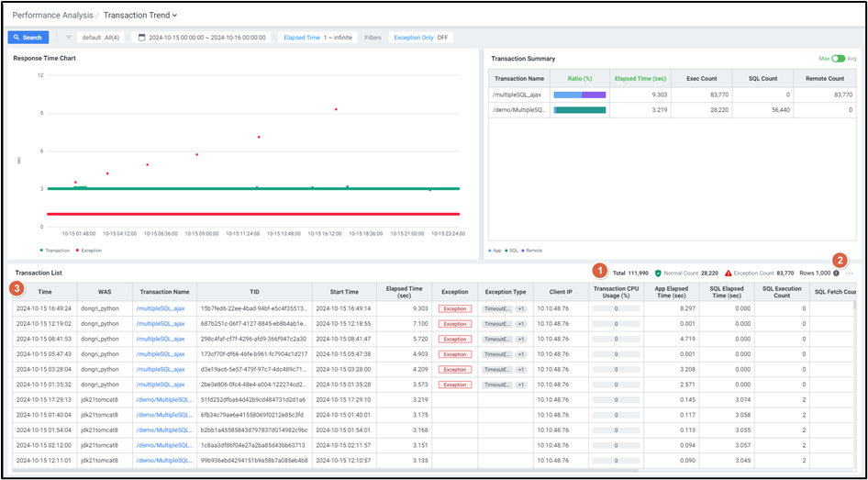Click the green Normal Count shield icon

658,273
